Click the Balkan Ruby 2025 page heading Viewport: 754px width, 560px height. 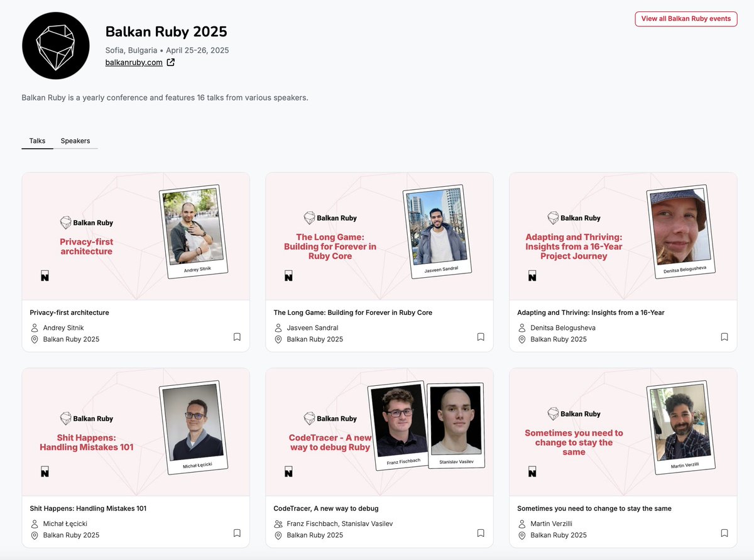[167, 31]
